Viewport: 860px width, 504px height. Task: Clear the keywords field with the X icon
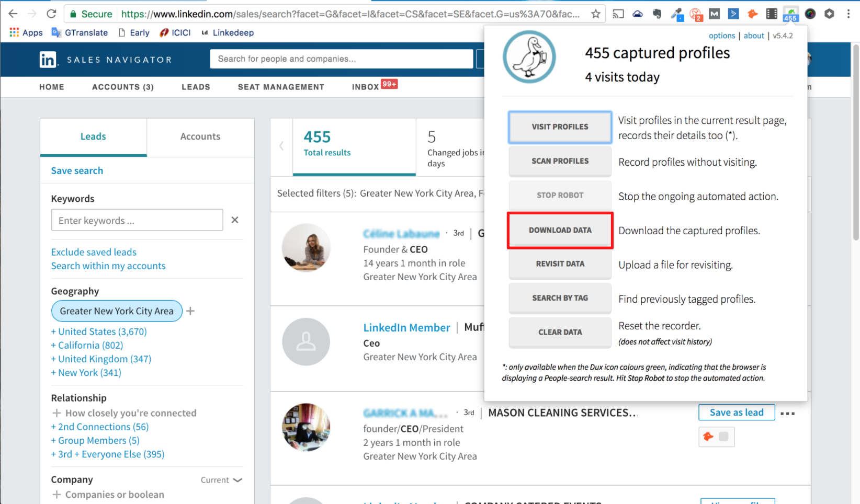[x=235, y=220]
